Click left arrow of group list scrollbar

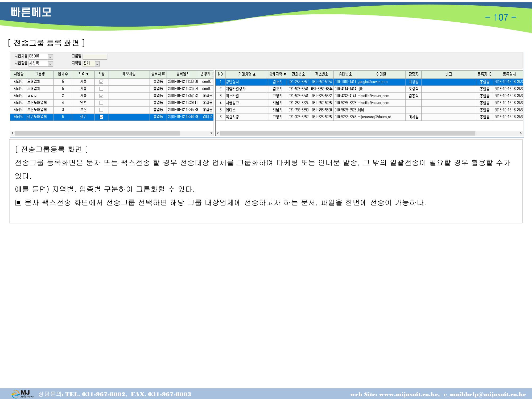point(13,133)
